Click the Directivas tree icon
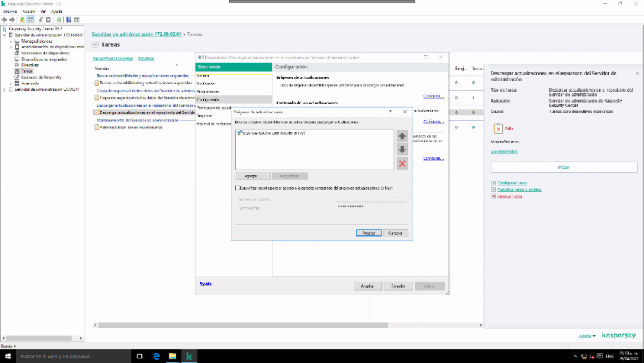644x363 pixels. [17, 65]
